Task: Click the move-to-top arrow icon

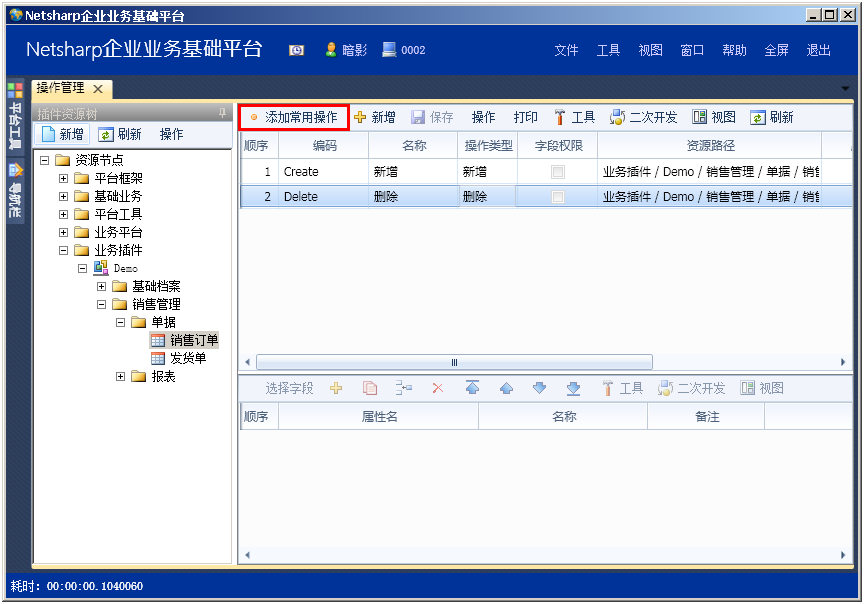Action: [472, 388]
